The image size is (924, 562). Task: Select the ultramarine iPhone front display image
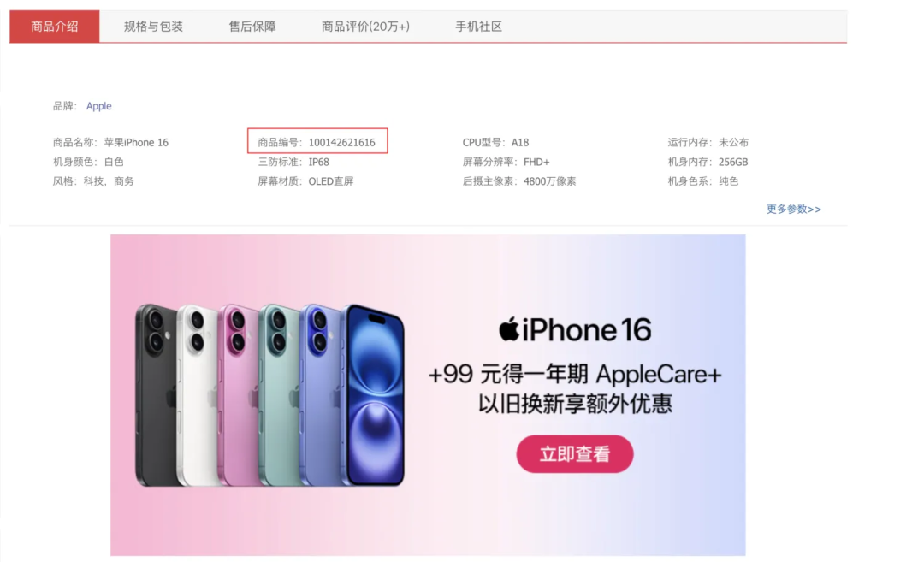pyautogui.click(x=375, y=394)
